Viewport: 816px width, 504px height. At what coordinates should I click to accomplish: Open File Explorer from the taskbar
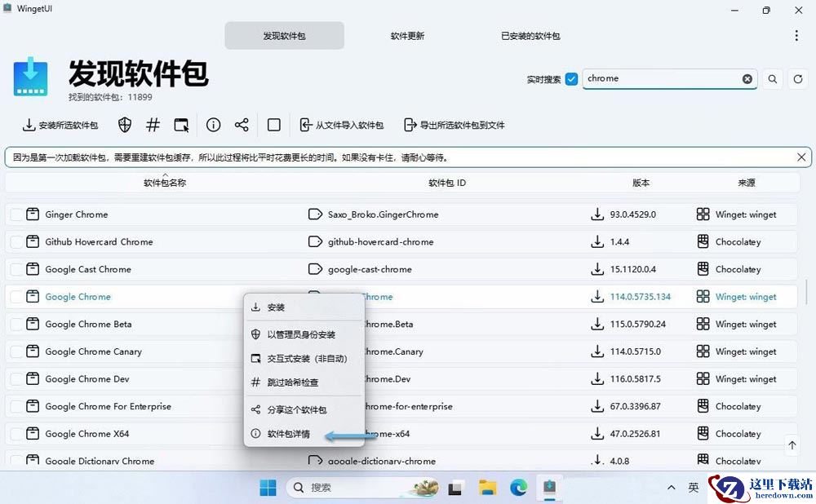click(x=488, y=488)
